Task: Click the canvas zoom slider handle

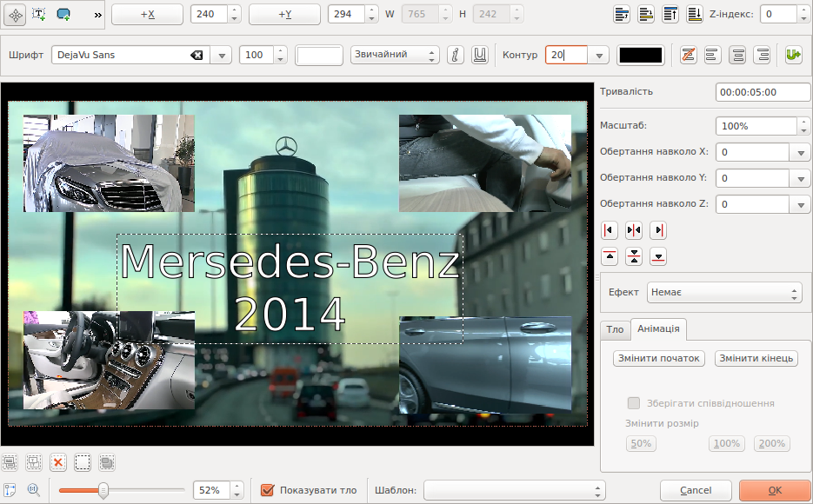Action: pyautogui.click(x=103, y=490)
